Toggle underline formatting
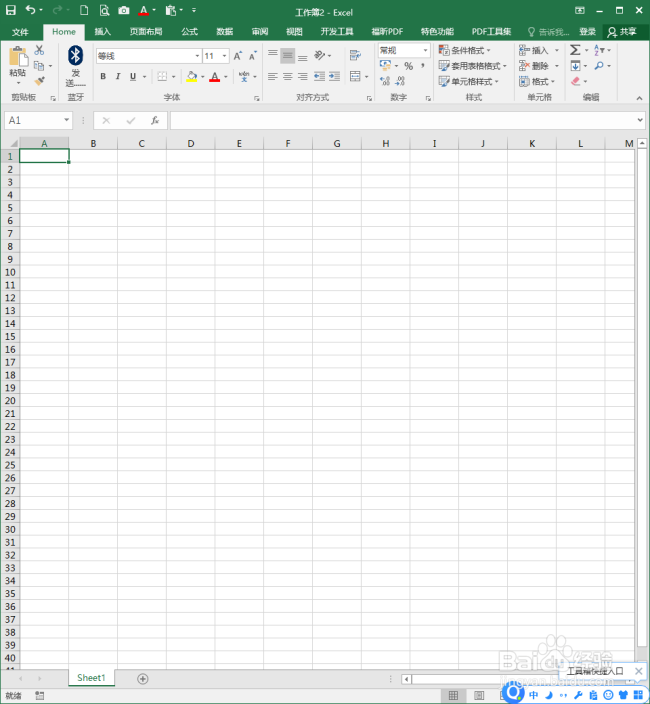The height and width of the screenshot is (704, 650). (x=133, y=76)
